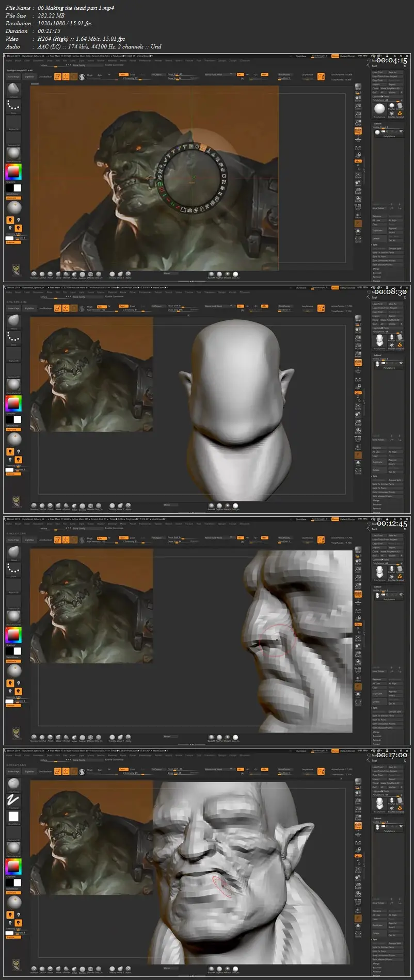Open Alpha menu in the 00:04:15 frame
The height and width of the screenshot is (980, 414).
(x=8, y=60)
